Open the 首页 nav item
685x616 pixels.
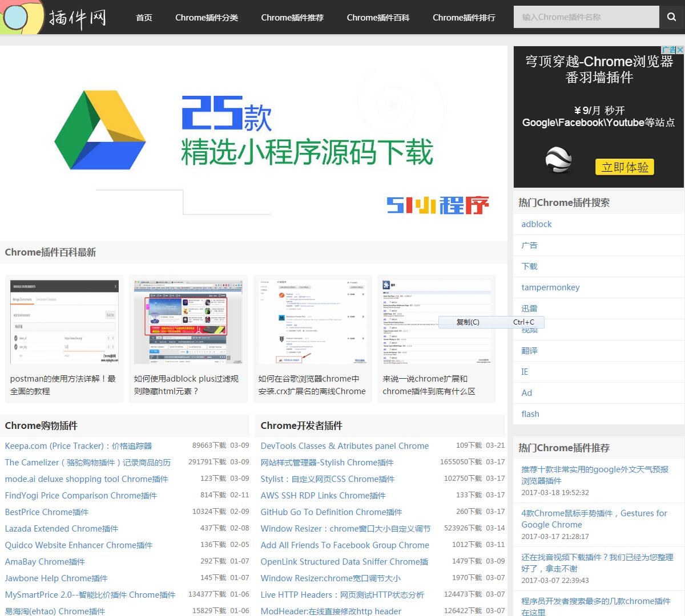click(x=144, y=18)
